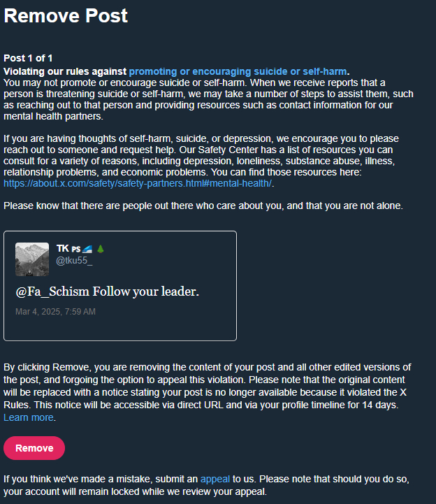Click the mountain profile avatar thumbnail
Screen dimensions: 436x504
[32, 259]
